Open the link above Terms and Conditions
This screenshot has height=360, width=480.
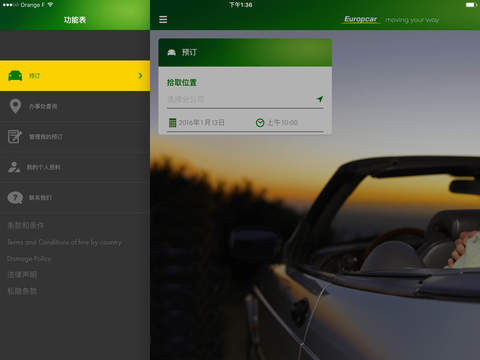point(26,226)
